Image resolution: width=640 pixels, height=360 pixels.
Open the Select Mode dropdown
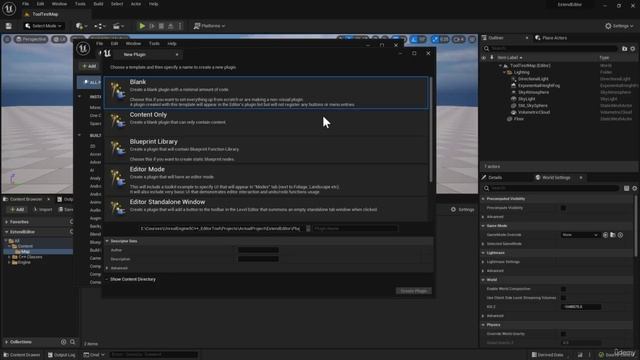tap(43, 26)
